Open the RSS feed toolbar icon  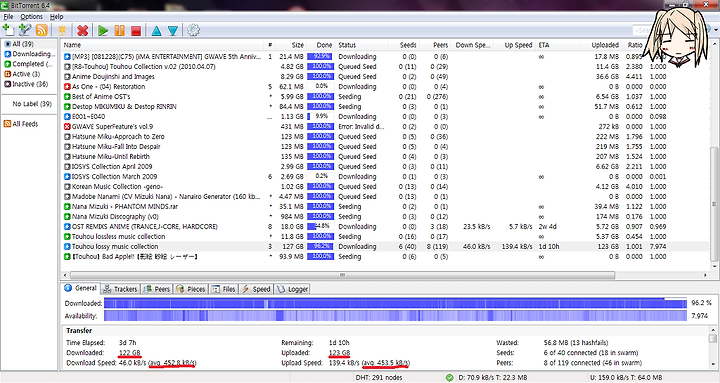point(42,30)
